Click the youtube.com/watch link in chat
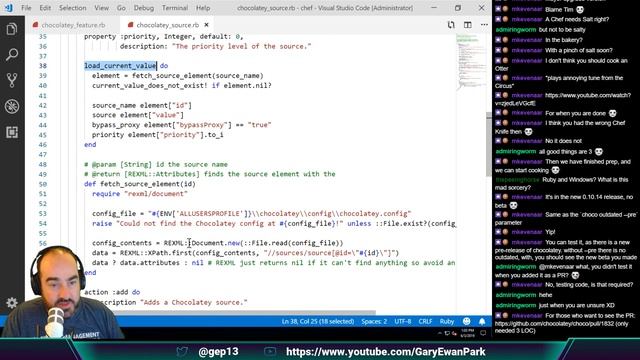This screenshot has height=360, width=640. pos(562,99)
